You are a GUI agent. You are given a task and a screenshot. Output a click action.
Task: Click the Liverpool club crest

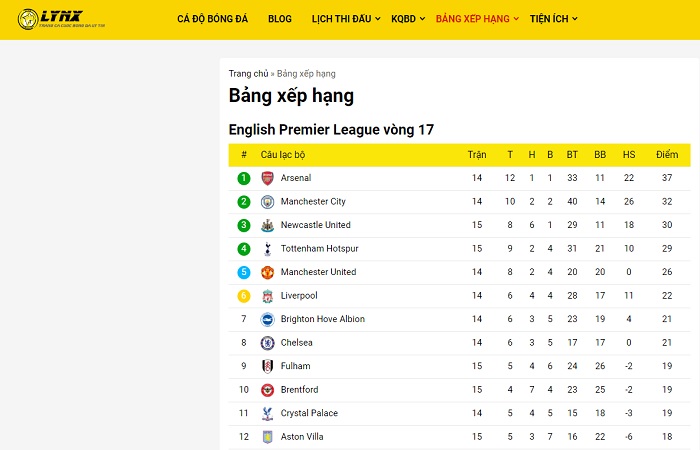[x=267, y=296]
